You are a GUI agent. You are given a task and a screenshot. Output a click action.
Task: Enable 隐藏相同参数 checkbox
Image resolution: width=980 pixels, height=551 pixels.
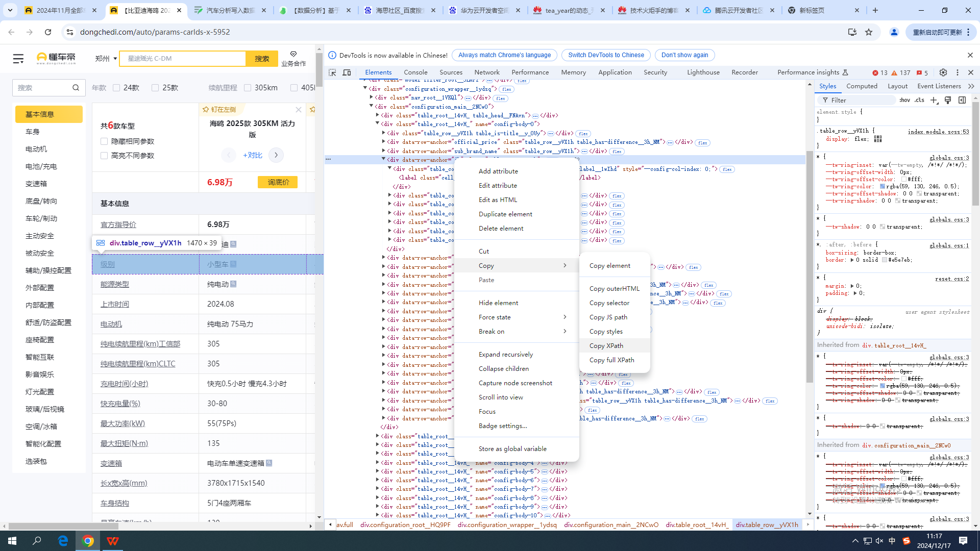click(x=104, y=141)
